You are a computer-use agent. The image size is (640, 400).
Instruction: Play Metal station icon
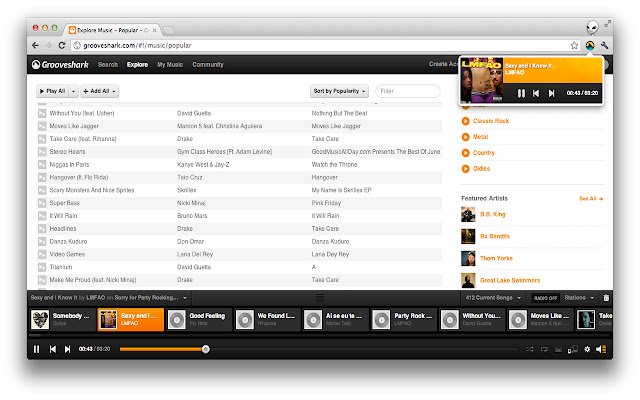pyautogui.click(x=465, y=137)
